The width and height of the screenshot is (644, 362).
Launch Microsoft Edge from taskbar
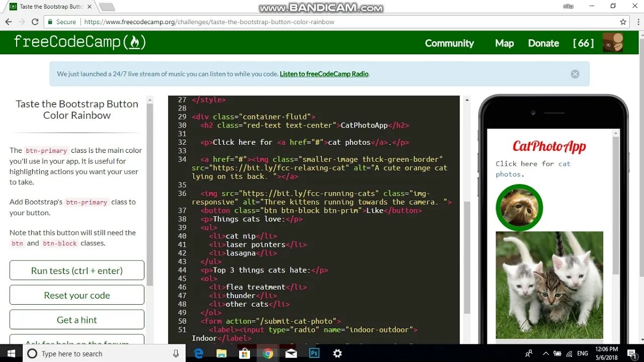coord(199,353)
